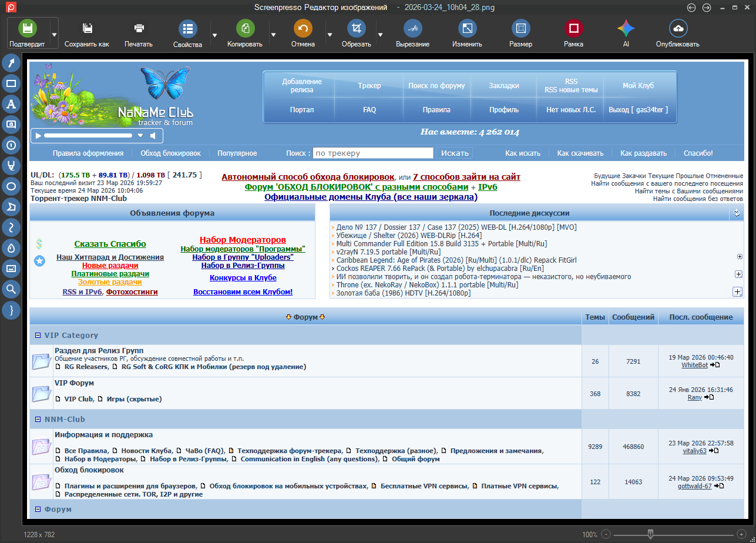Select the magnifier zoom-lens tool
Image resolution: width=756 pixels, height=543 pixels.
11,289
